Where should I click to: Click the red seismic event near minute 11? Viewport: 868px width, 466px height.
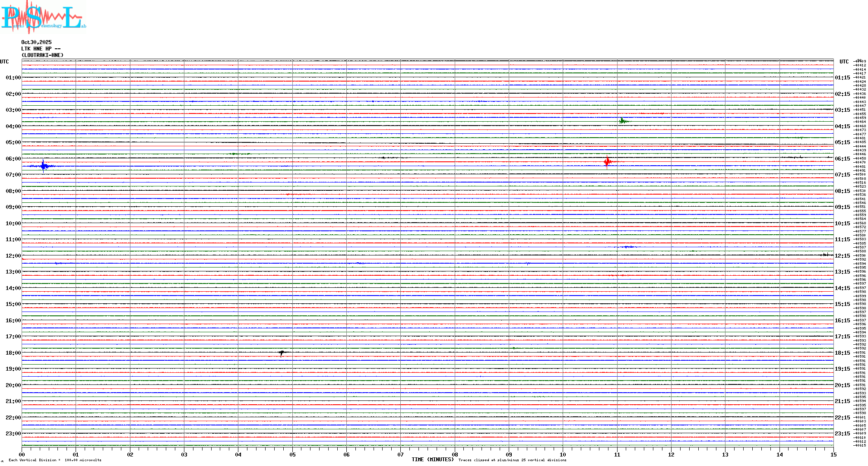(x=608, y=162)
